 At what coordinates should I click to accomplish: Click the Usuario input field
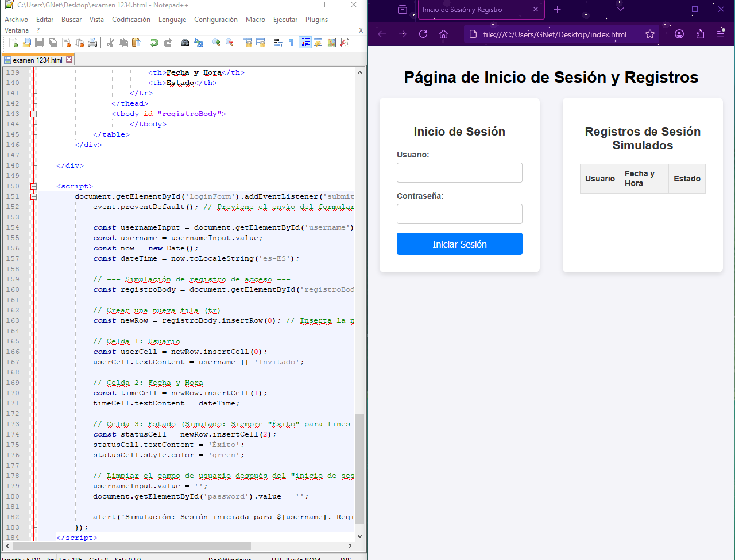pos(459,172)
